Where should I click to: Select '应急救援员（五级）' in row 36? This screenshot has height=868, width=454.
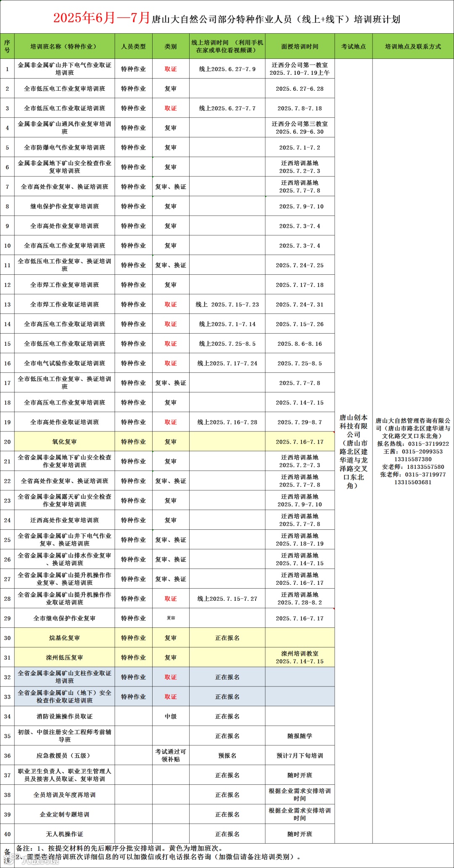point(64,755)
